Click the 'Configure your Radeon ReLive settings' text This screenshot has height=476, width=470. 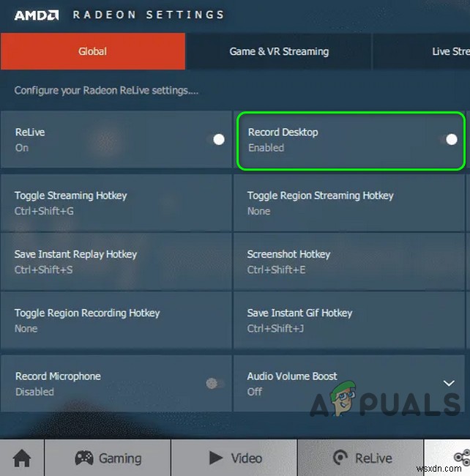coord(106,91)
